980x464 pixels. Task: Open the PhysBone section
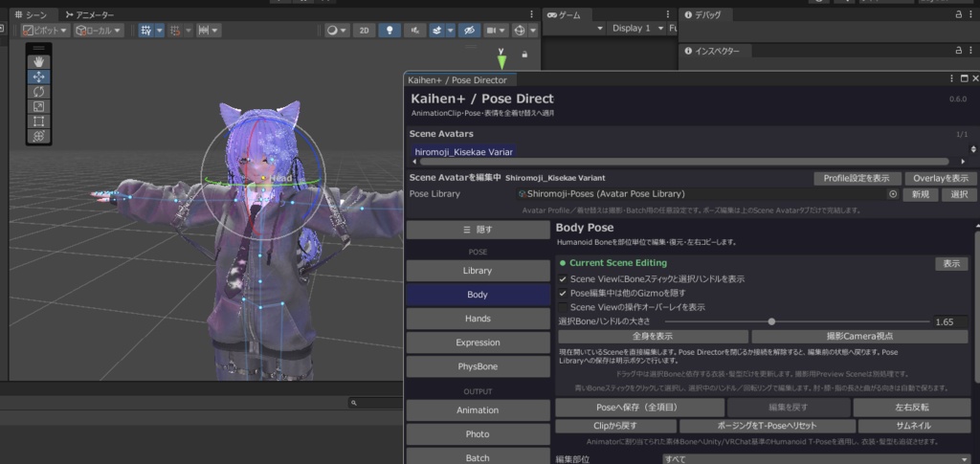click(x=479, y=366)
